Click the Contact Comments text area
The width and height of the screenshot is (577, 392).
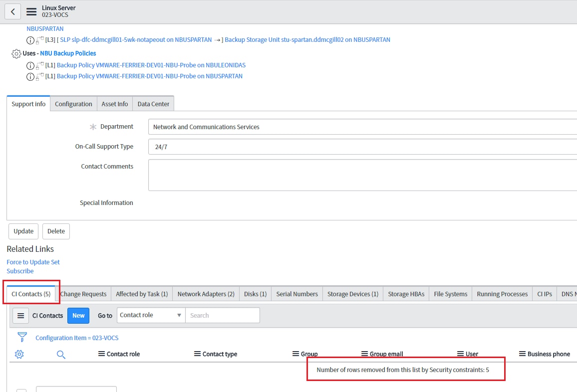[x=362, y=175]
